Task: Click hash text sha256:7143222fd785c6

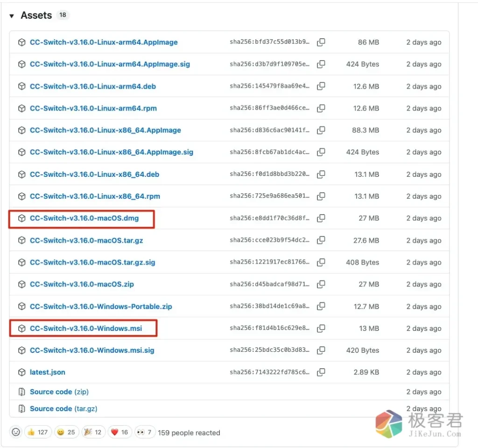Action: click(x=269, y=372)
